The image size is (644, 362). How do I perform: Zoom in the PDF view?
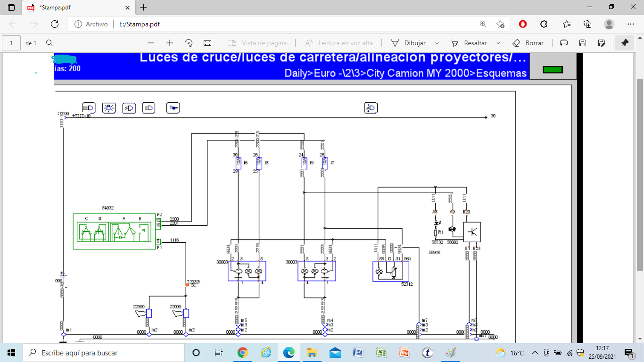(x=170, y=43)
